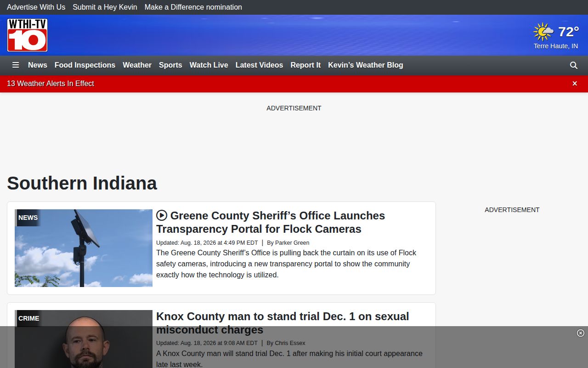Image resolution: width=588 pixels, height=368 pixels.
Task: Click the Updated Aug. 18, 2026 4:49 PM timestamp
Action: (x=207, y=243)
